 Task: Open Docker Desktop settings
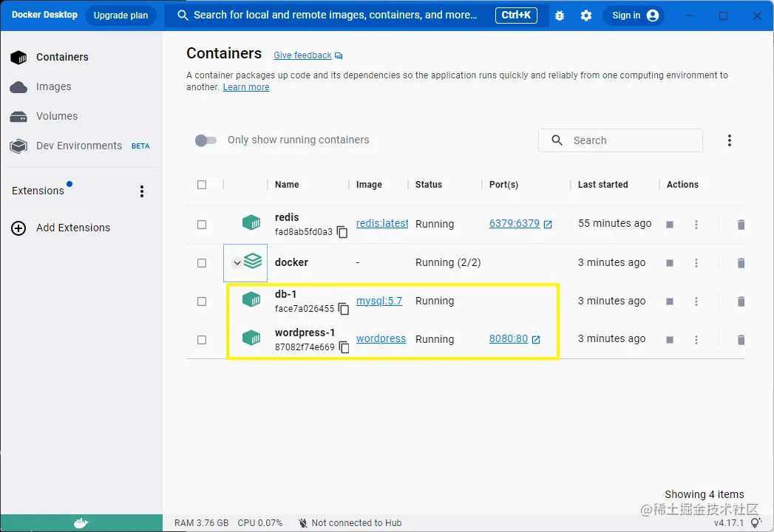(586, 15)
